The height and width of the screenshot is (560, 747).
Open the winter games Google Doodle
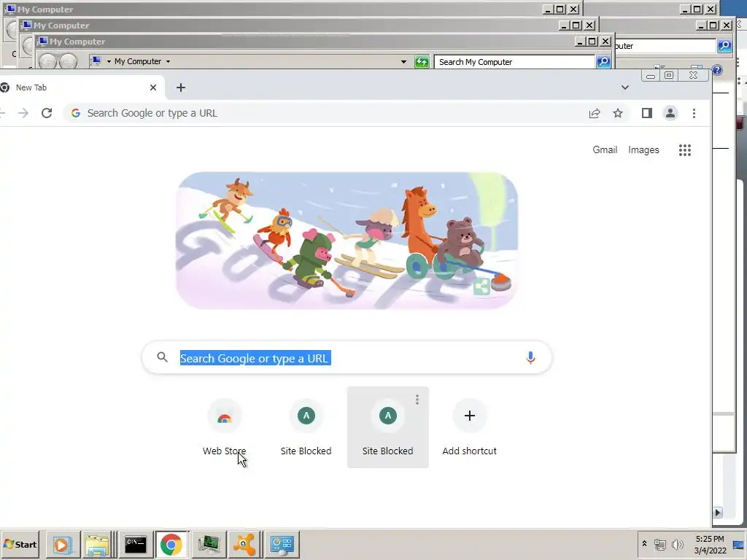[347, 241]
